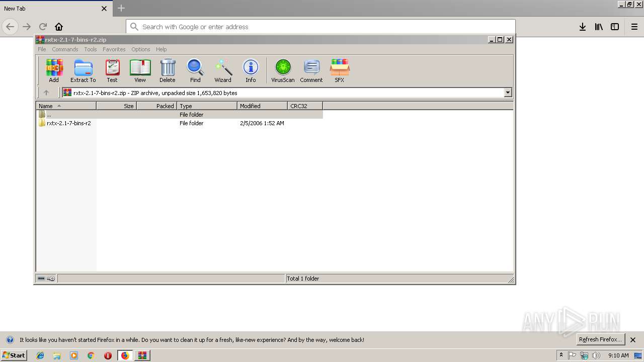Click the Add archive toolbar icon
The height and width of the screenshot is (362, 644).
tap(54, 70)
